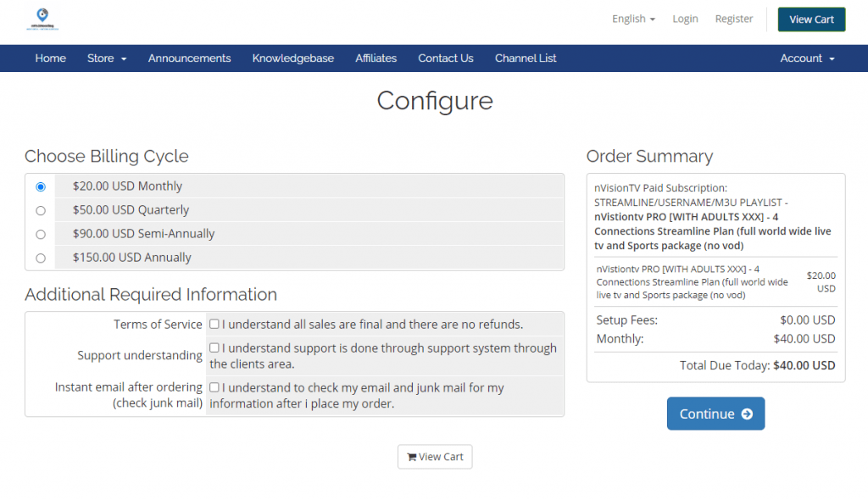Click the Instant email after ordering label
Viewport: 868px width, 500px height.
[129, 395]
